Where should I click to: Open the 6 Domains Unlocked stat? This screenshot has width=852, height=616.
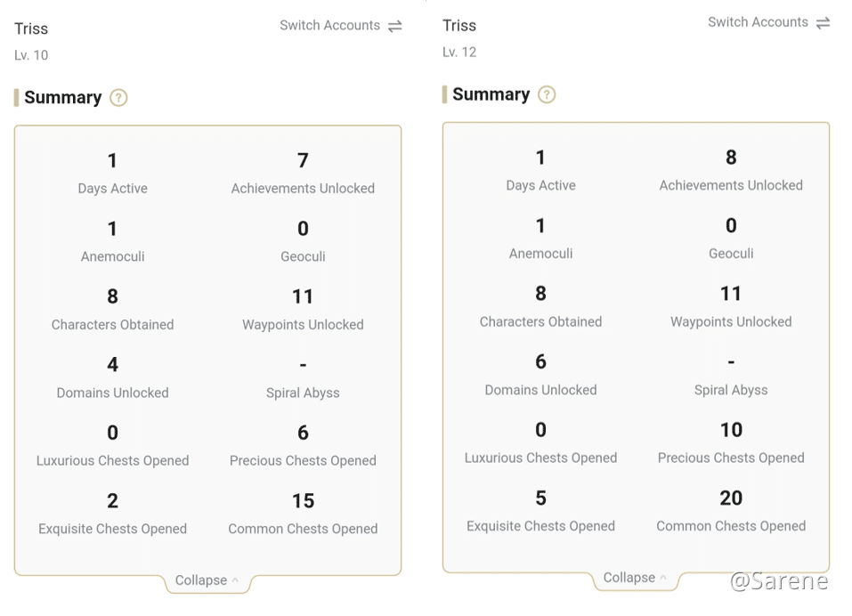point(540,375)
